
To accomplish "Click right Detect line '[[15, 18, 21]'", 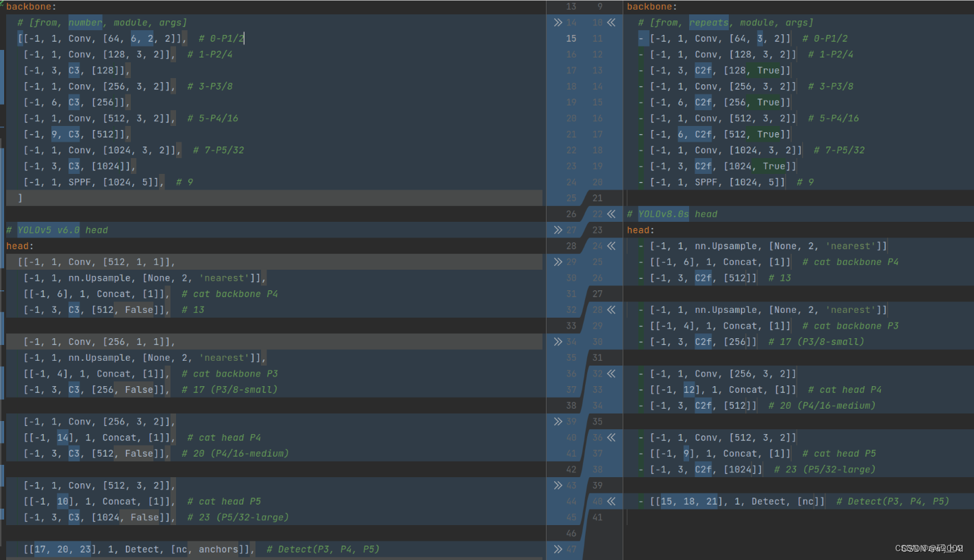I will [x=794, y=502].
